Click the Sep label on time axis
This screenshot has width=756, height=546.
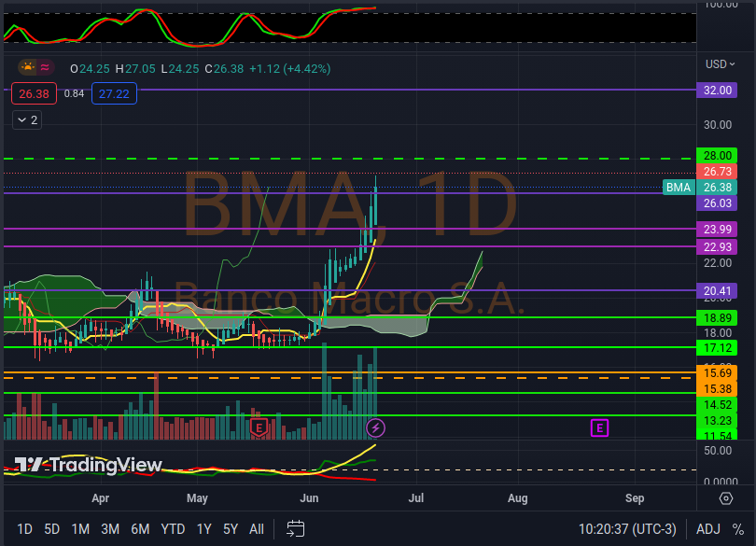tap(635, 498)
